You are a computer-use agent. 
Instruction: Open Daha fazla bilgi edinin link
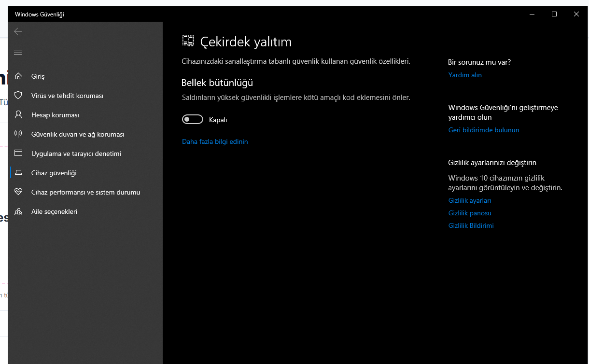click(215, 141)
